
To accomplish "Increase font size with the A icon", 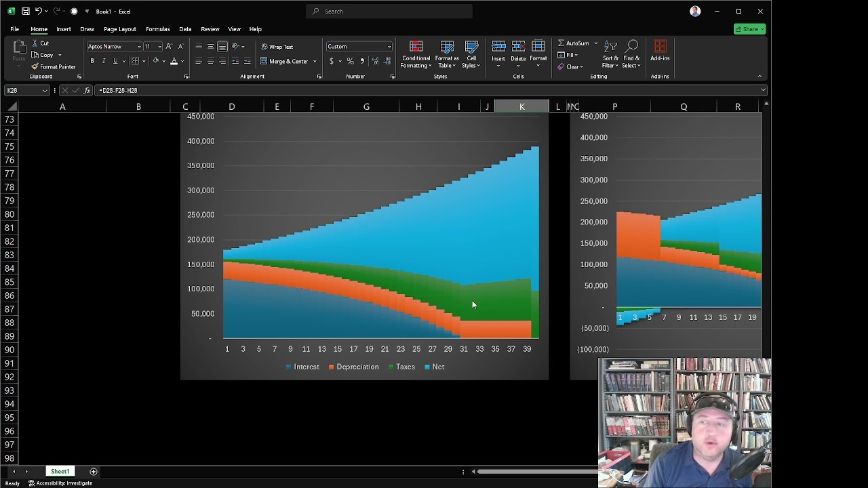I will pos(169,46).
